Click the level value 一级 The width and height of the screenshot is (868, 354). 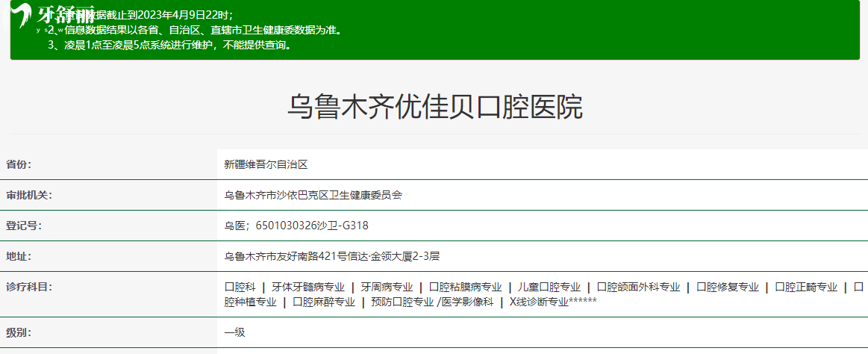234,332
